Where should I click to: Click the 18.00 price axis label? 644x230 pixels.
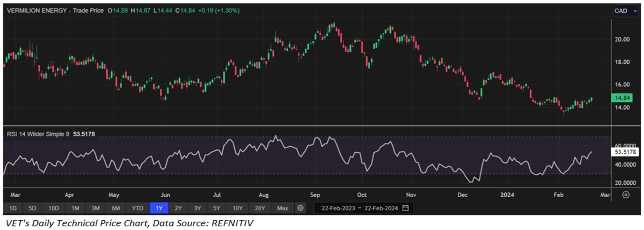point(622,62)
